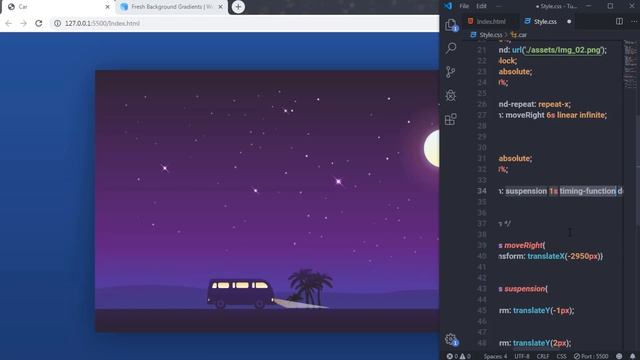Click the VS Code minimap
The image size is (640, 360).
pyautogui.click(x=630, y=63)
